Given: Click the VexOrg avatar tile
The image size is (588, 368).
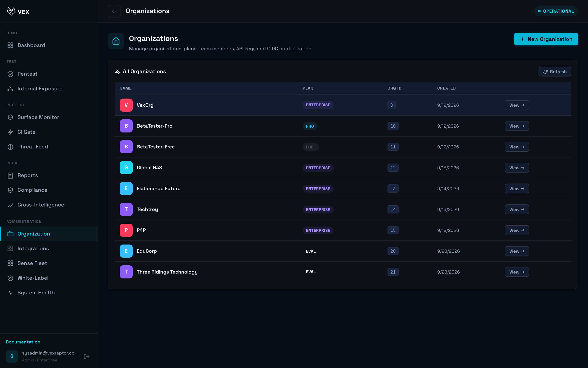Looking at the screenshot, I should point(126,105).
